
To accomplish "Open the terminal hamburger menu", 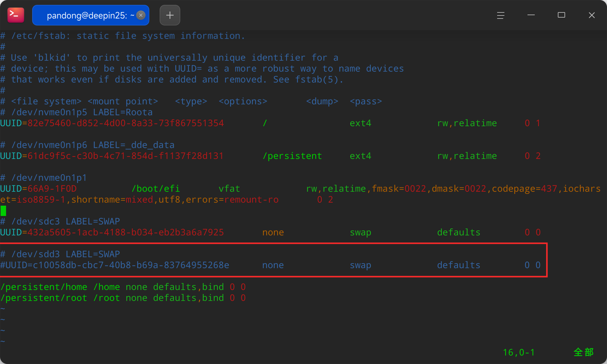I will tap(501, 15).
